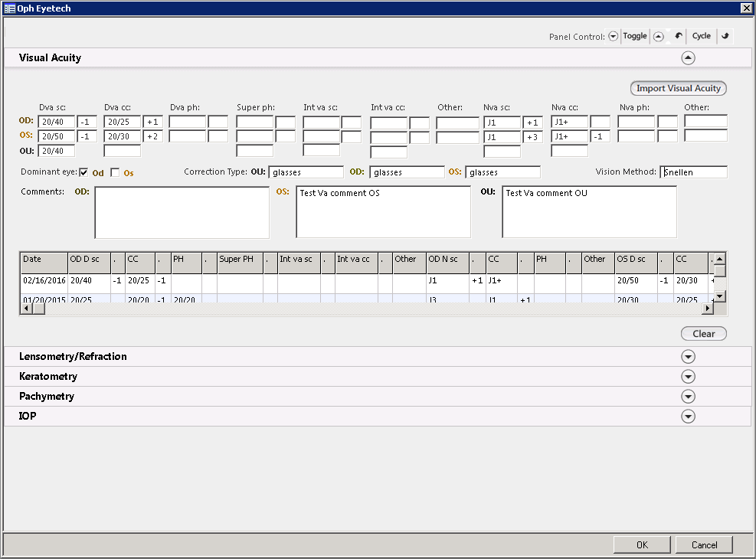756x559 pixels.
Task: Select the 01/20/2015 history row date
Action: (x=44, y=299)
